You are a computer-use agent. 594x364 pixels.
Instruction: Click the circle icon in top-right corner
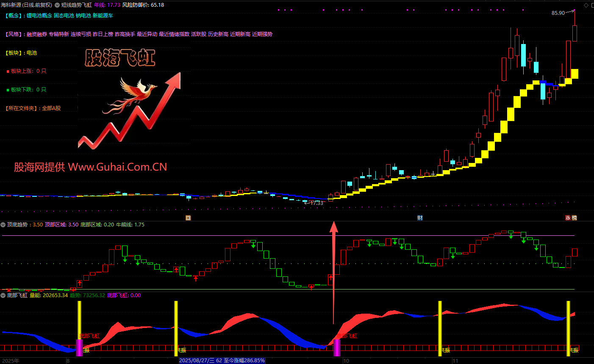(592, 5)
